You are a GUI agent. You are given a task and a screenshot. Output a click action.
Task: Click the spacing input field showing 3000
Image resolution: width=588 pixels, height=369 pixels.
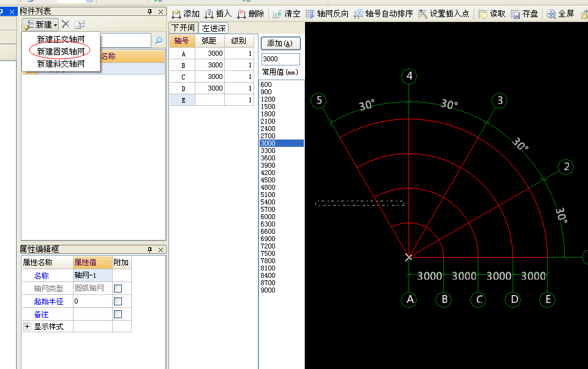click(x=281, y=59)
